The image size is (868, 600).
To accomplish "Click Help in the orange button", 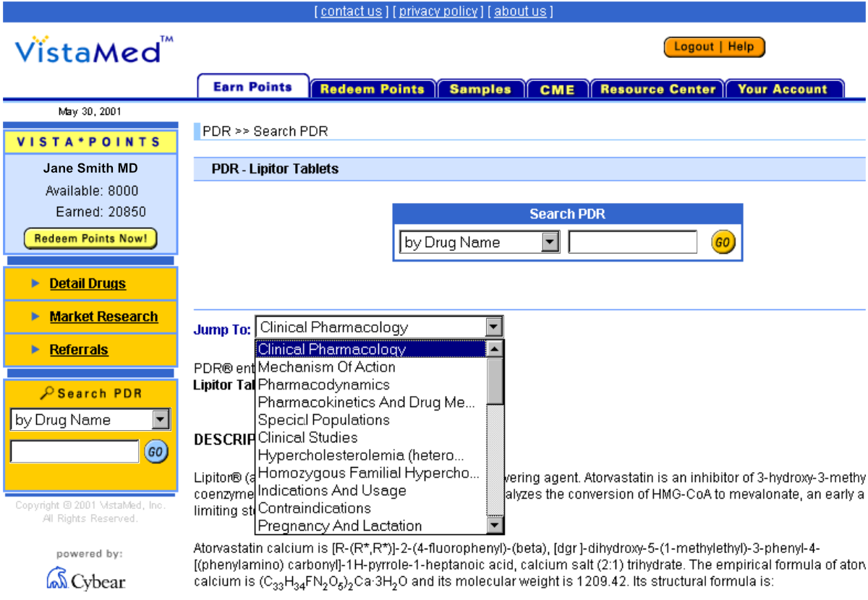I will pyautogui.click(x=741, y=47).
